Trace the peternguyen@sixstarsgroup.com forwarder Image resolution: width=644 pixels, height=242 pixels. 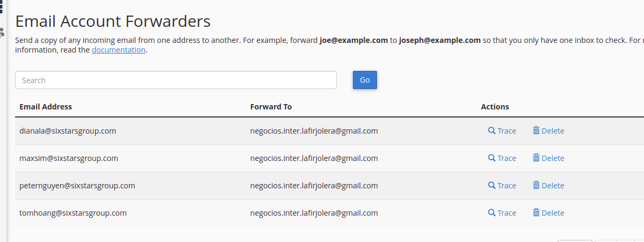502,186
